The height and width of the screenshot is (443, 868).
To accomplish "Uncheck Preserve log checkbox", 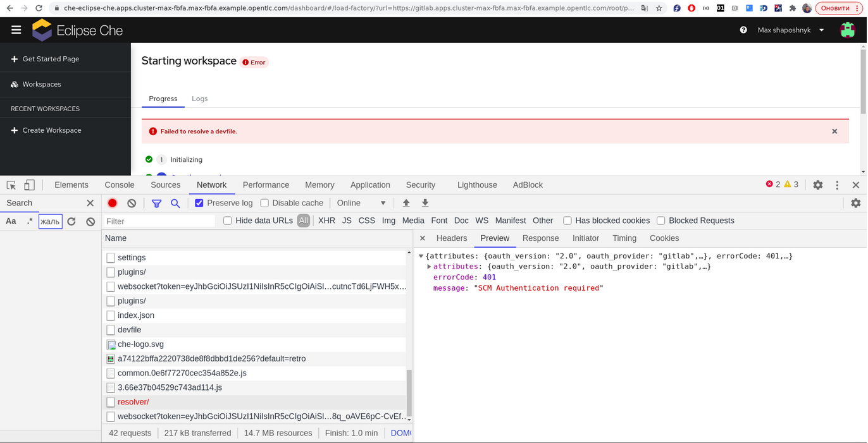I will 199,203.
